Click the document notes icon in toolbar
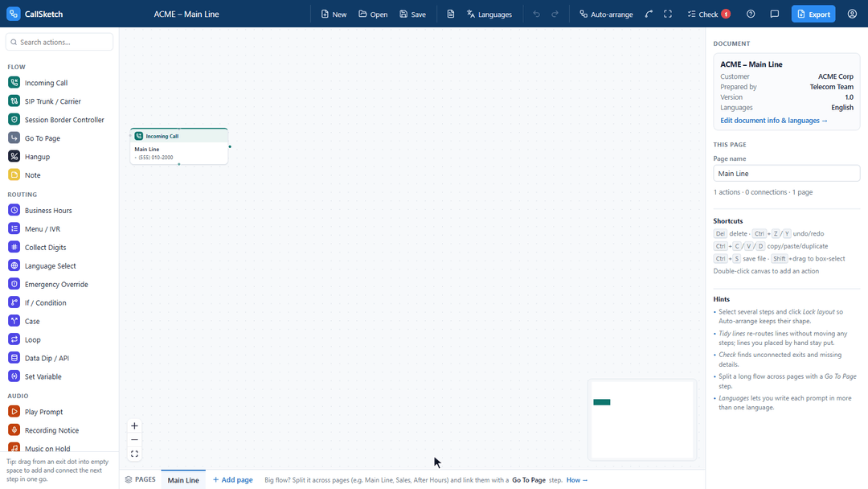This screenshot has width=868, height=489. [x=451, y=14]
